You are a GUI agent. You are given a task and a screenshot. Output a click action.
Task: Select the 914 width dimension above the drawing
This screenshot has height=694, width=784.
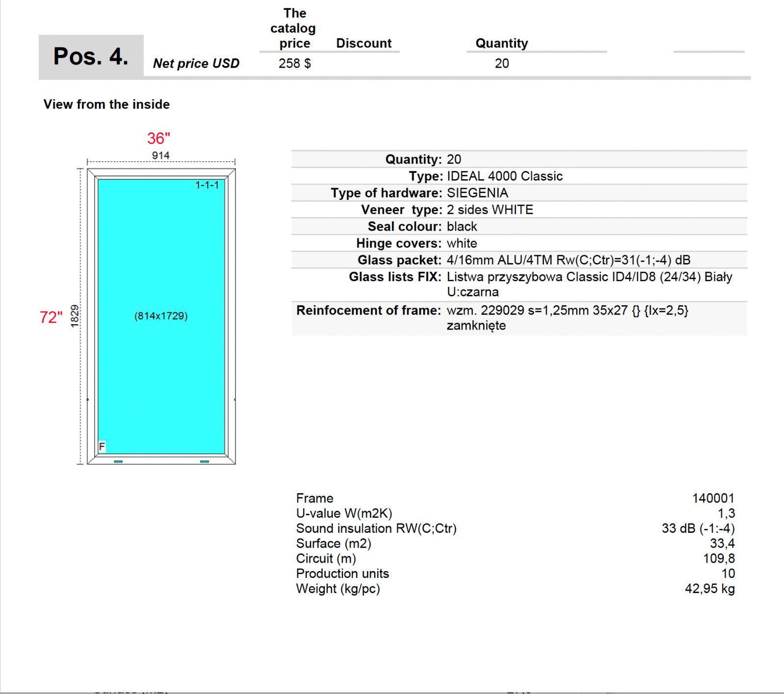coord(161,156)
